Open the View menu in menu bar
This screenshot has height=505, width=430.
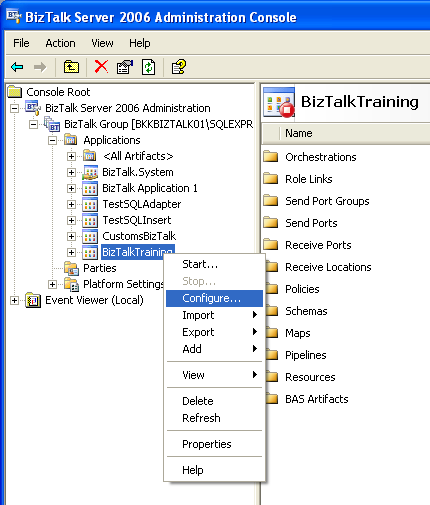(x=102, y=43)
